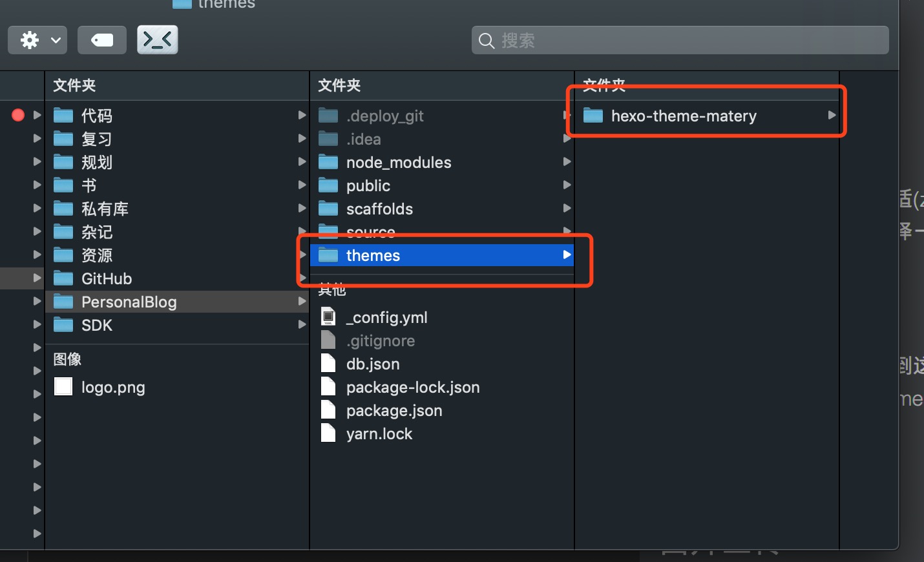The width and height of the screenshot is (924, 562).
Task: Click the path navigation toolbar button
Action: [158, 40]
